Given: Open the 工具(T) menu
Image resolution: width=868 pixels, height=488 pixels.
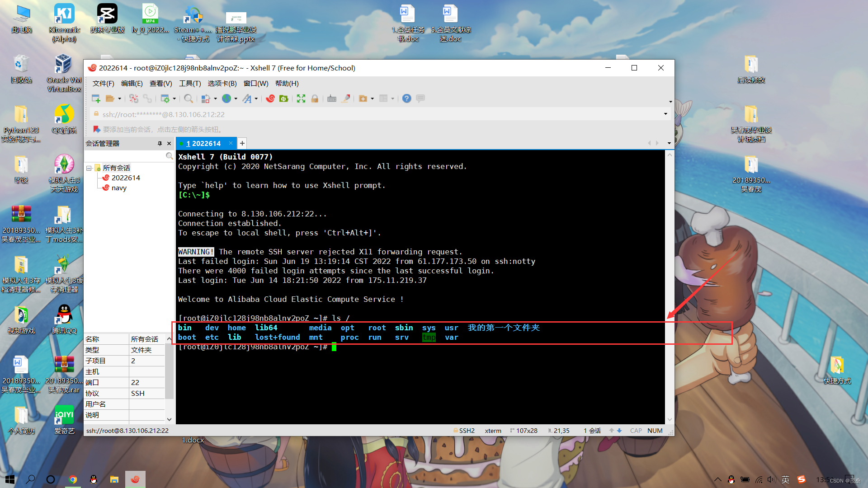Looking at the screenshot, I should [x=189, y=84].
